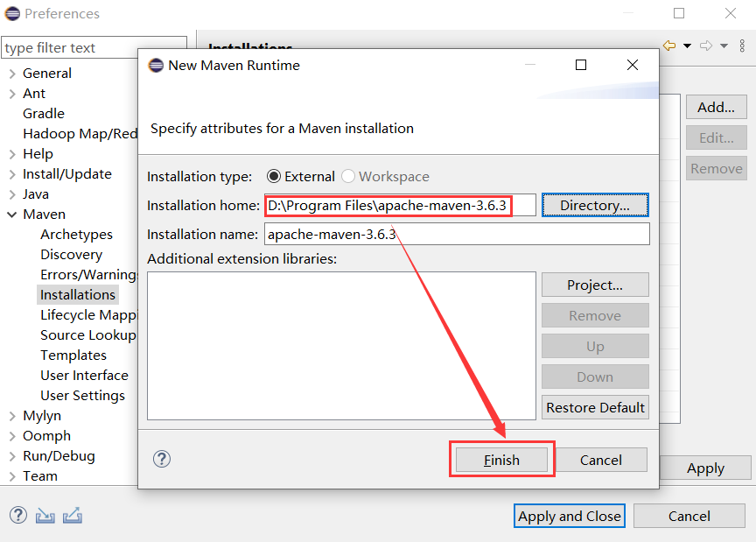Image resolution: width=756 pixels, height=542 pixels.
Task: Select Hadoop Map/Reduce preferences entry
Action: (x=80, y=134)
